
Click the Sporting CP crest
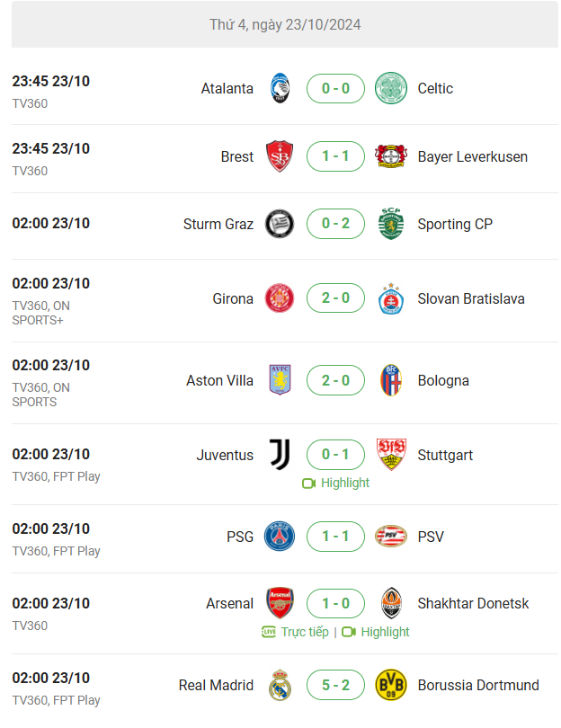[x=390, y=223]
